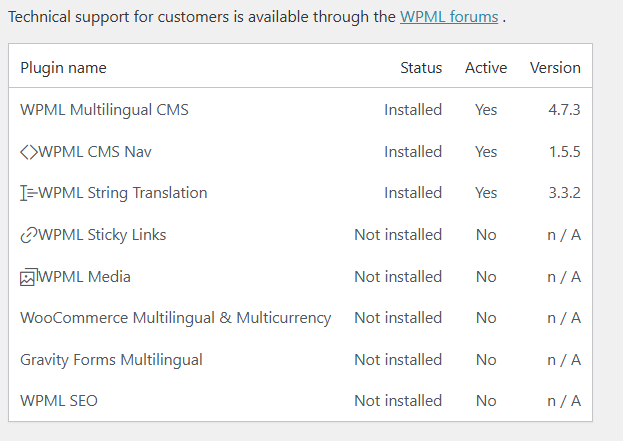Click the WPML Media plugin name
This screenshot has width=623, height=441.
tap(84, 277)
